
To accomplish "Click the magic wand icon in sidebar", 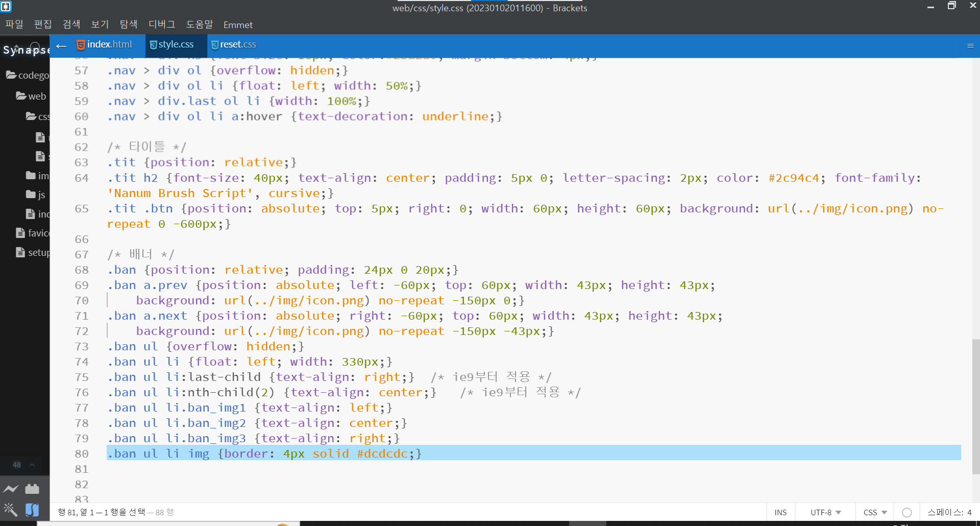I will pos(10,509).
